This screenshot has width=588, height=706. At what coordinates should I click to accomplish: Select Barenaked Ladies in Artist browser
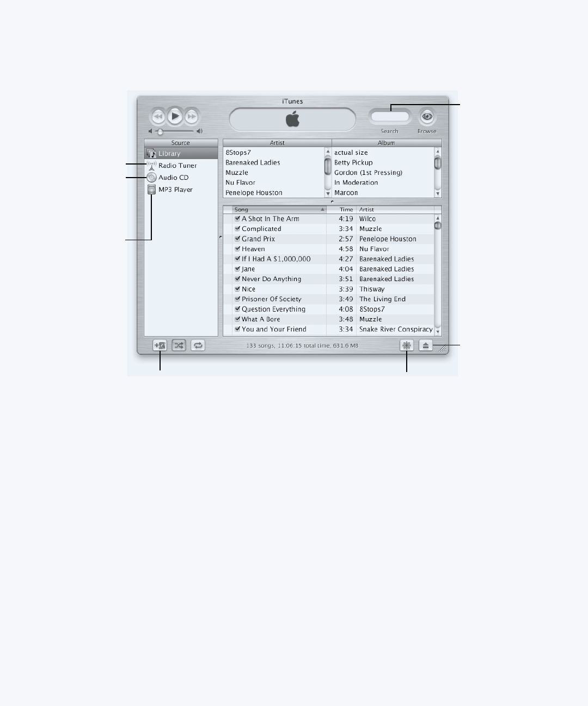274,162
